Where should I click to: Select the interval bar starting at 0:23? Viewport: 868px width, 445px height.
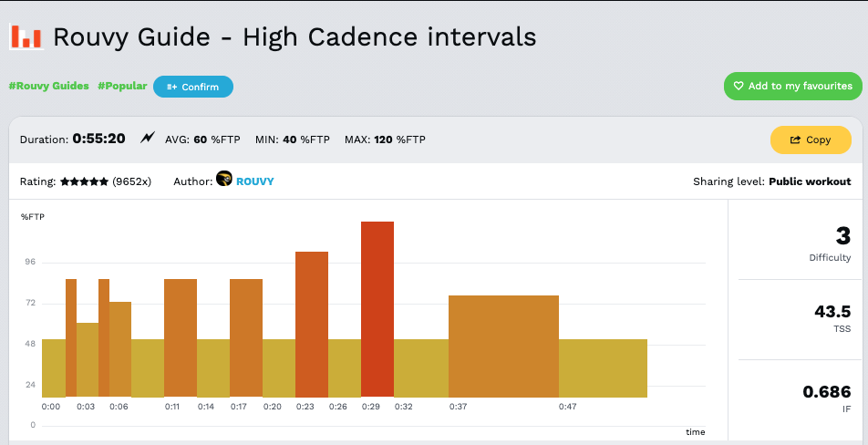point(312,324)
